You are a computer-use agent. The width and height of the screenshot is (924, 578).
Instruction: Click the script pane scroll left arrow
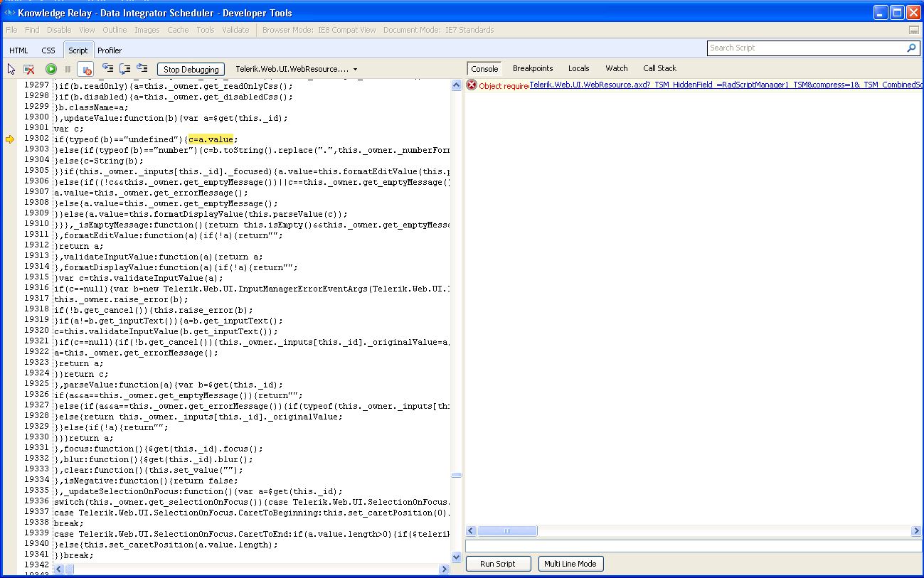click(59, 569)
